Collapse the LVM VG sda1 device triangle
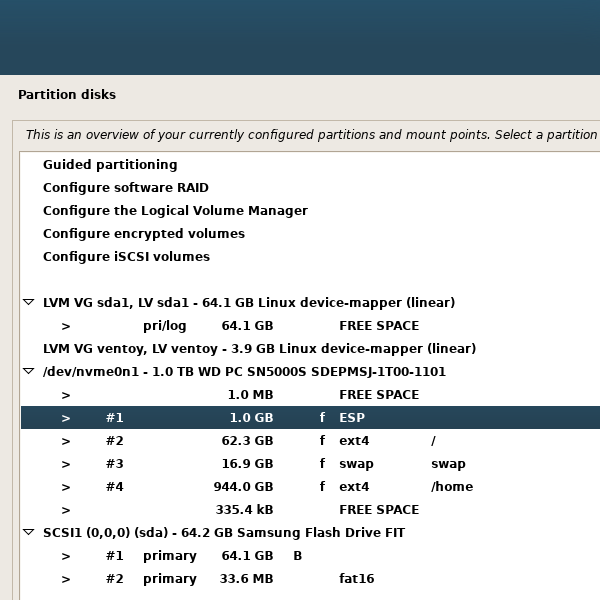The image size is (600, 600). (x=28, y=302)
